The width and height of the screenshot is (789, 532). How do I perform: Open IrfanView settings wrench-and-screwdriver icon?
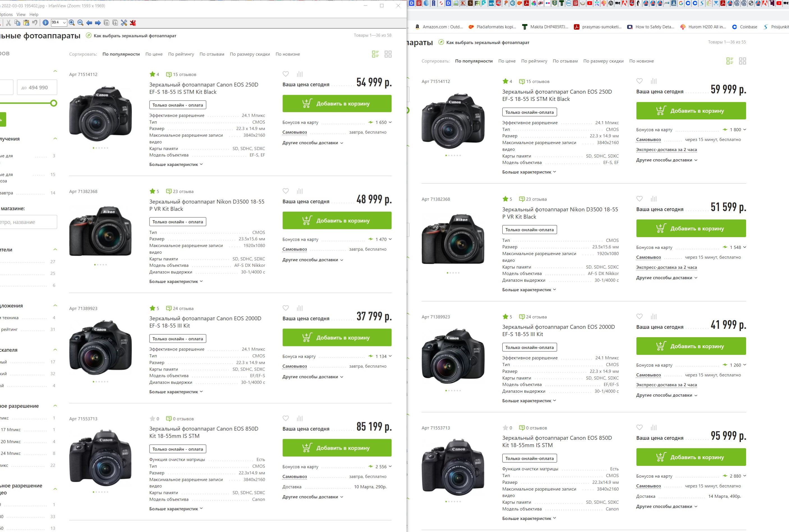pyautogui.click(x=124, y=23)
